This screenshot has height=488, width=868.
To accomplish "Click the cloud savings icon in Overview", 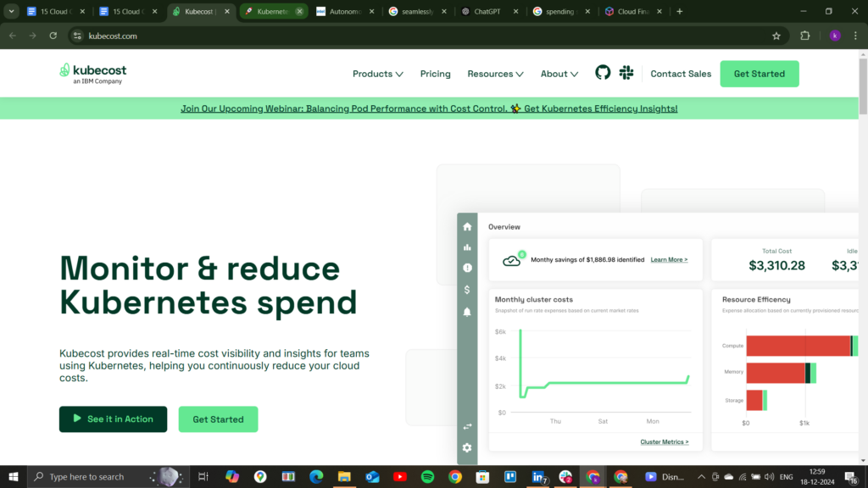I will pos(512,259).
